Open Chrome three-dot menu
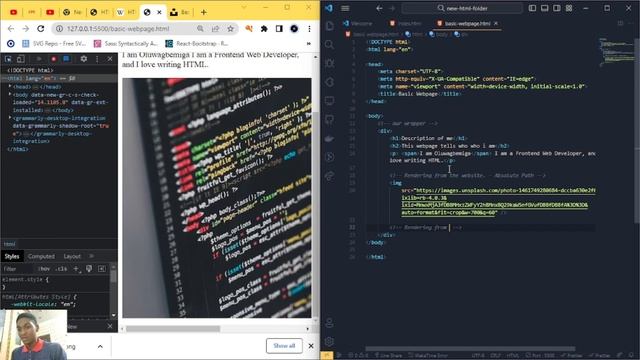 [309, 29]
